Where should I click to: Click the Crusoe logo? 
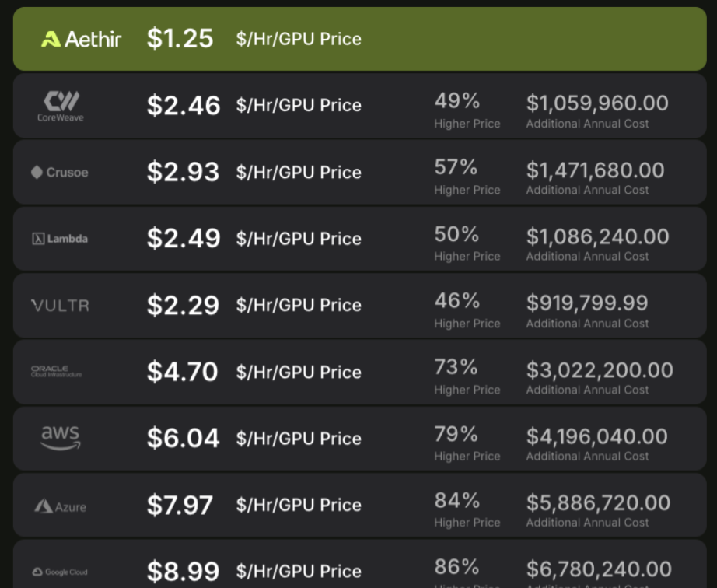(59, 173)
